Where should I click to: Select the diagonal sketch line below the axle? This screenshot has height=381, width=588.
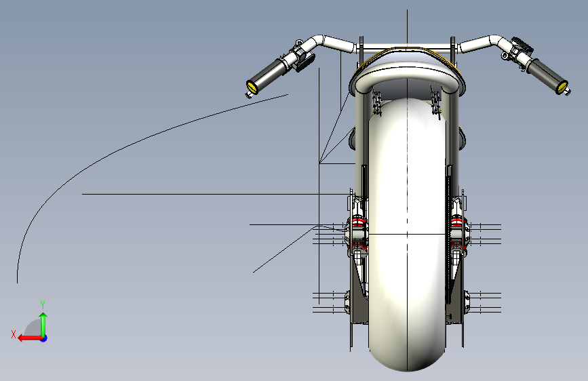click(283, 249)
